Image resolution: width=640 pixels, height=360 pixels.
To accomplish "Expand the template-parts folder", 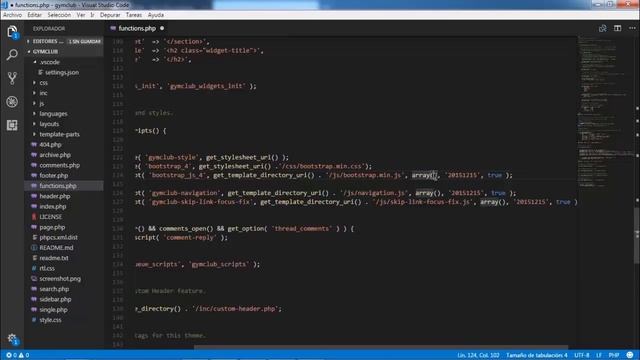I will coord(64,134).
